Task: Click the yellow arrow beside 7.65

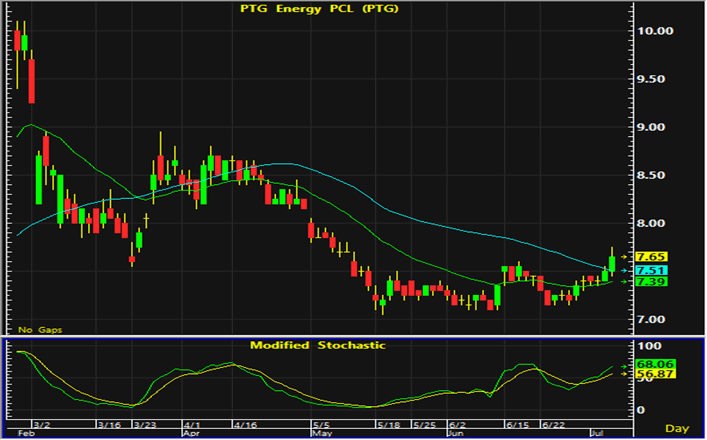Action: point(624,257)
